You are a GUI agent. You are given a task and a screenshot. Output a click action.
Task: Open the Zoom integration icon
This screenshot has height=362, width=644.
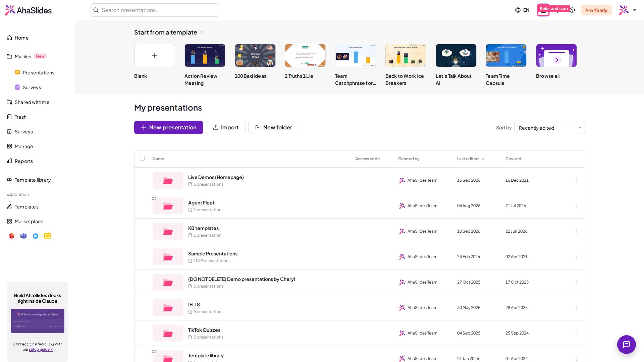point(36,236)
